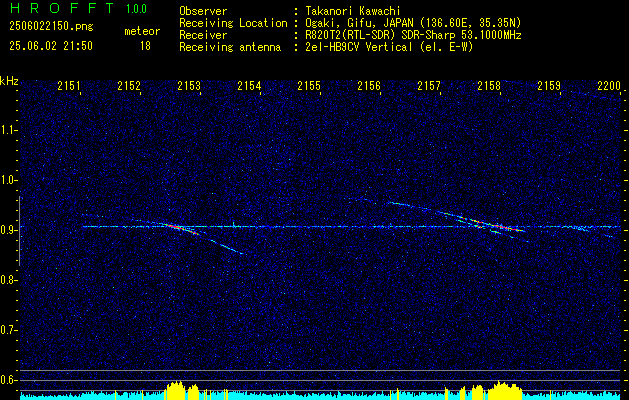Click the meteor count 18
629x400 pixels.
point(145,46)
